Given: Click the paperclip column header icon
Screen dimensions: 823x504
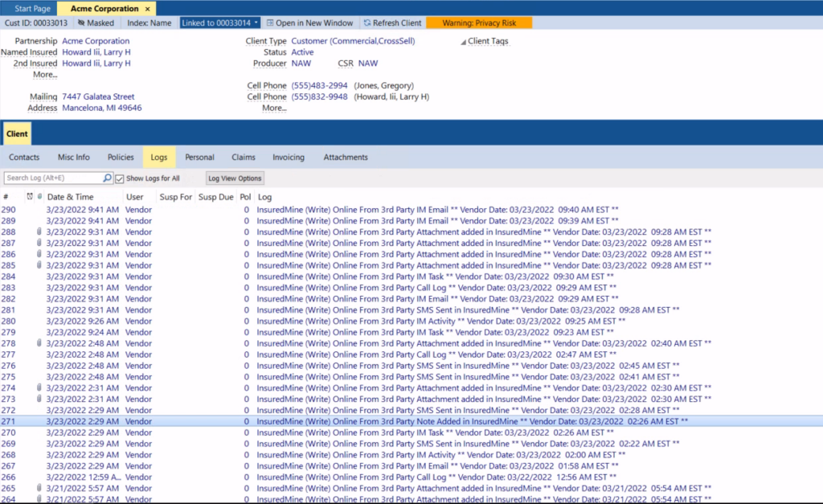Looking at the screenshot, I should (x=39, y=196).
